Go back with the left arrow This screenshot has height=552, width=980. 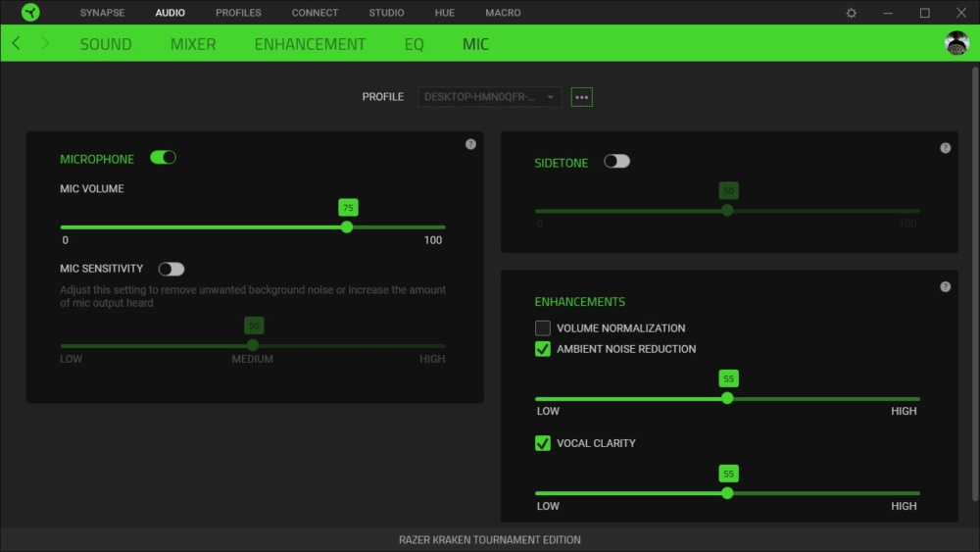click(x=17, y=43)
